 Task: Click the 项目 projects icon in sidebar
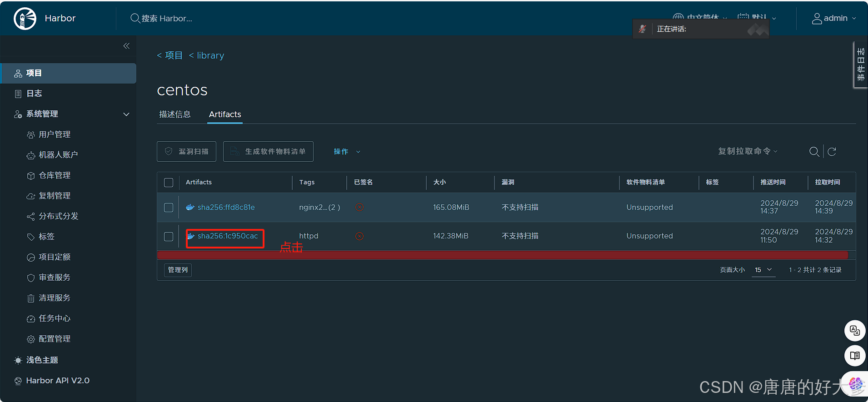tap(18, 73)
